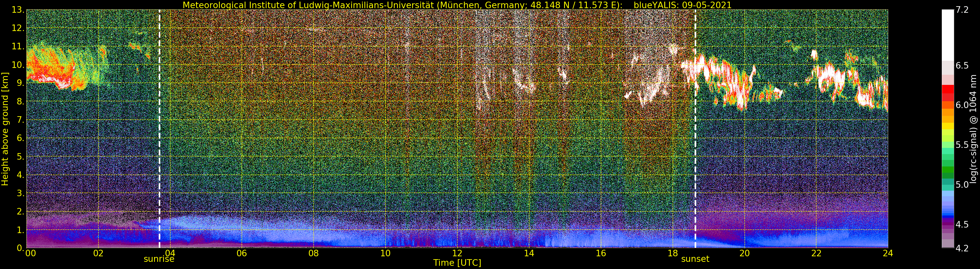Image resolution: width=980 pixels, height=269 pixels.
Task: Click the height axis tick label 11
Action: tap(18, 46)
